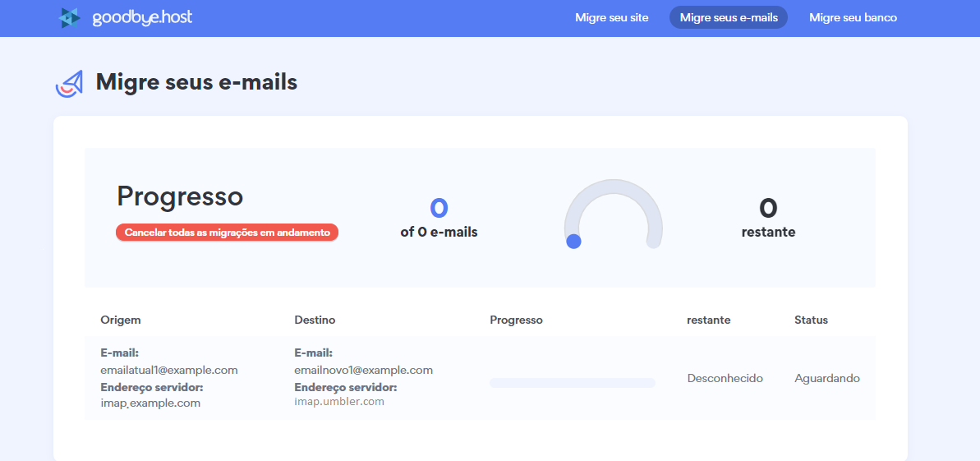Click the imap.umbler.com server address

[339, 402]
